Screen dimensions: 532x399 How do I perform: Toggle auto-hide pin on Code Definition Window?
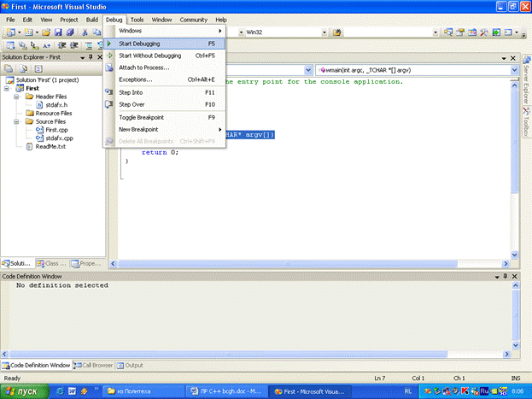point(506,277)
